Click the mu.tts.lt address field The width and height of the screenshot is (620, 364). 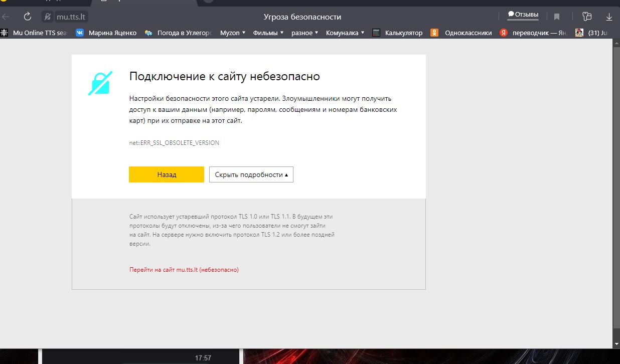tap(71, 17)
